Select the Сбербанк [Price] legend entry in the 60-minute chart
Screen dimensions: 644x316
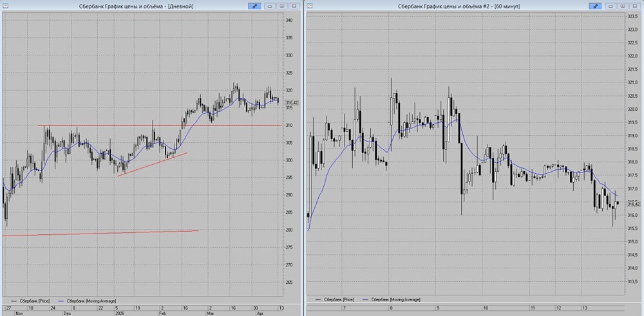(x=335, y=300)
